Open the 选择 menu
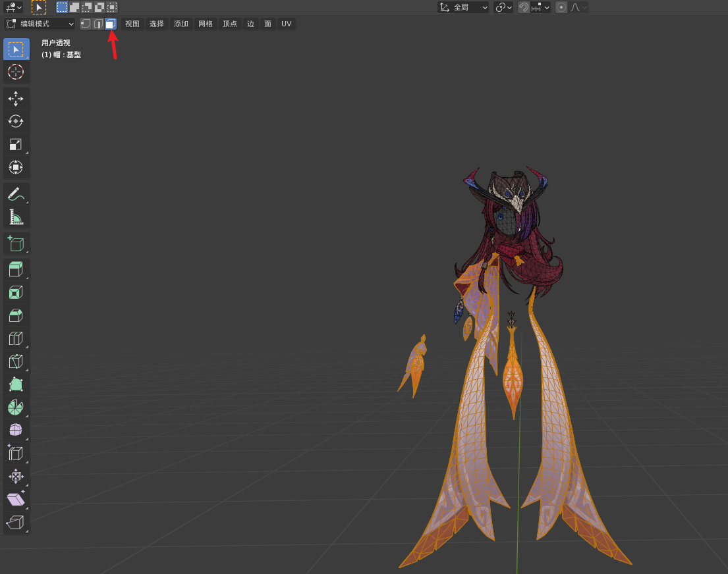The width and height of the screenshot is (728, 574). (x=156, y=24)
